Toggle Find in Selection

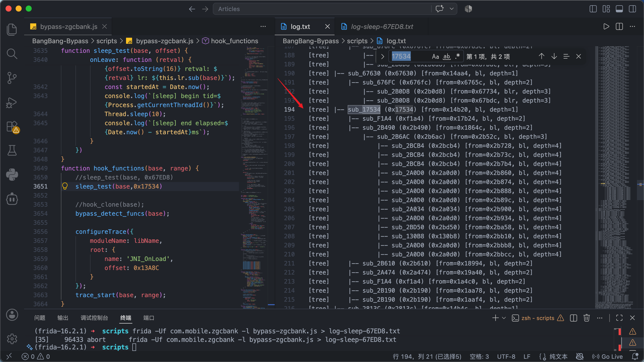[566, 56]
